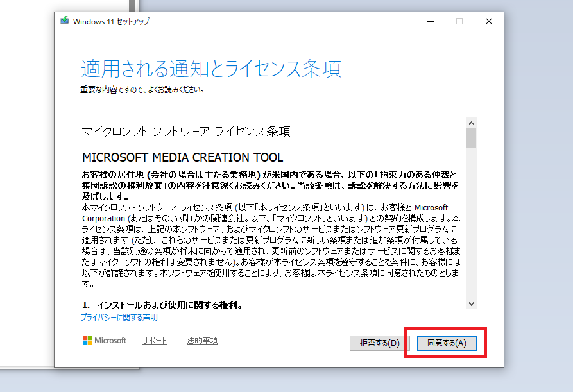
Task: Click the scrollbar track below the thumb
Action: click(471, 225)
